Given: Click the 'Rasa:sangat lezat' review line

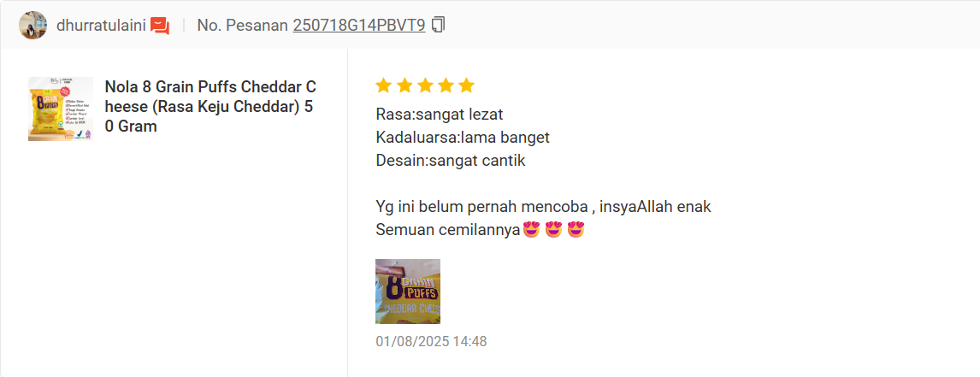Looking at the screenshot, I should click(x=440, y=115).
